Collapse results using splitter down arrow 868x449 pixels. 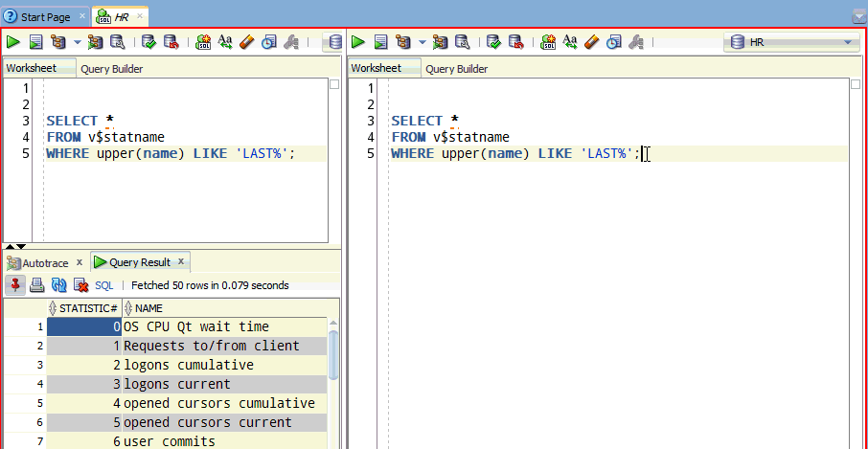(21, 247)
